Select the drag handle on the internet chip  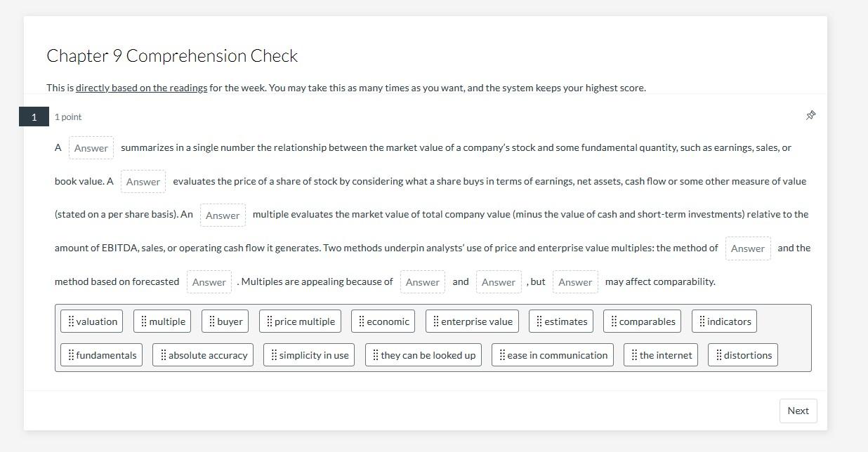click(634, 354)
